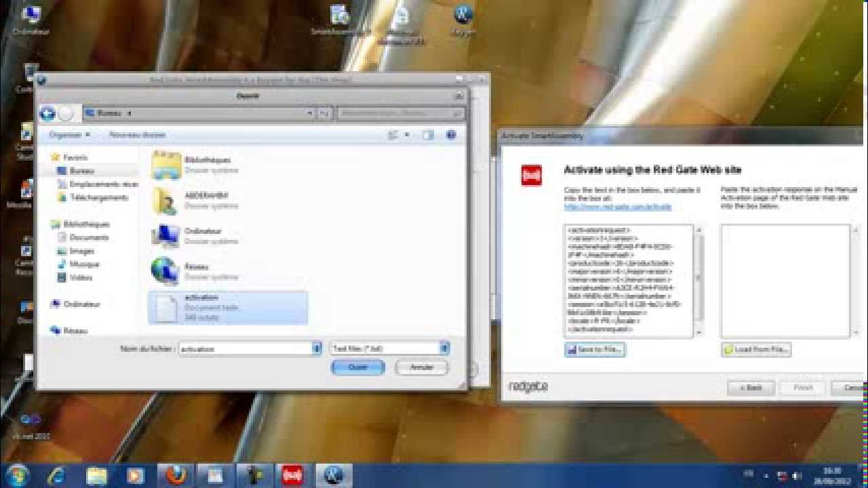Switch to the Red Gate app in taskbar
The width and height of the screenshot is (868, 488).
pos(293,476)
